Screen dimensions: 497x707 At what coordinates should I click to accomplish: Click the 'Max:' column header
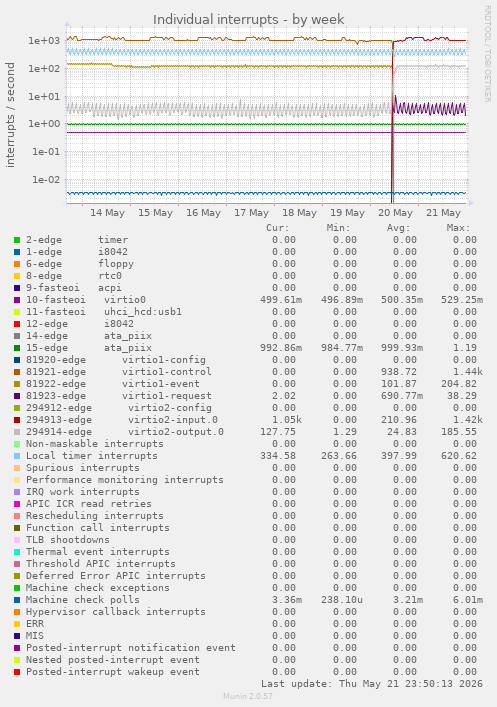[458, 228]
